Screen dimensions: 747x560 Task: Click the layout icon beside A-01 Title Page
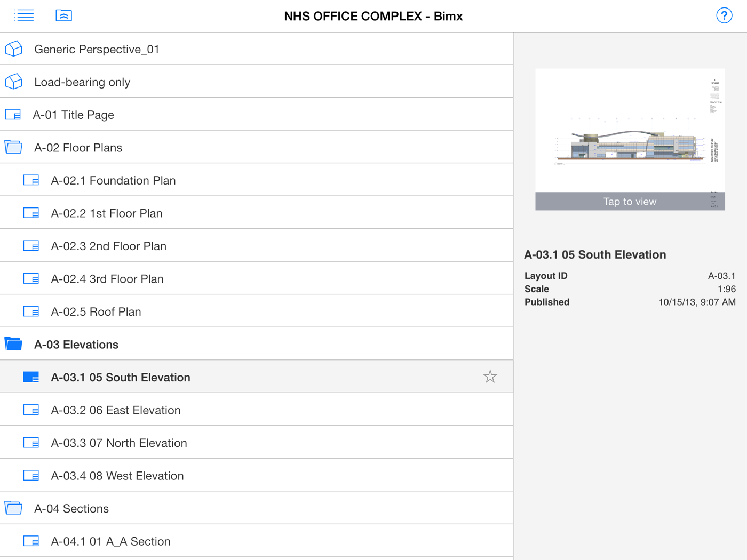tap(13, 115)
